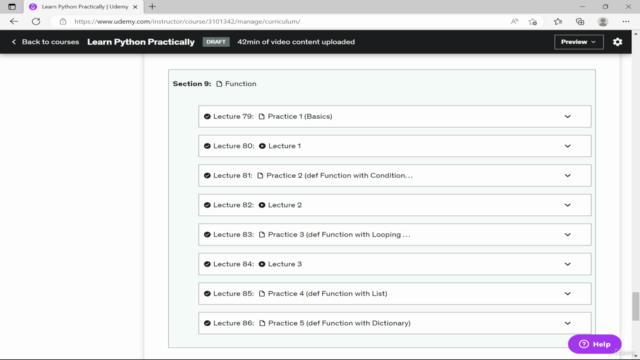This screenshot has width=640, height=360.
Task: Click the Lecture 81 document icon
Action: [x=260, y=176]
